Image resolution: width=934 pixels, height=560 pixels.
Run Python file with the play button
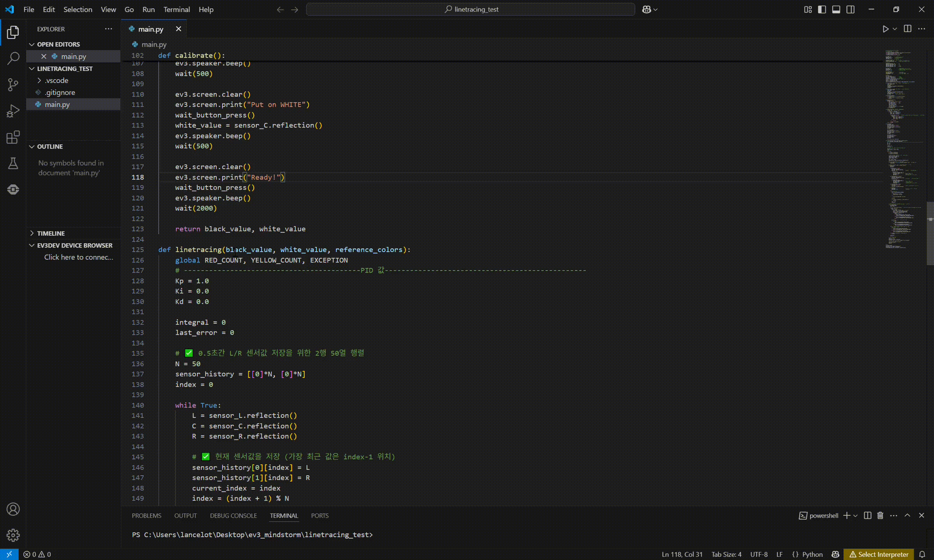(x=885, y=29)
